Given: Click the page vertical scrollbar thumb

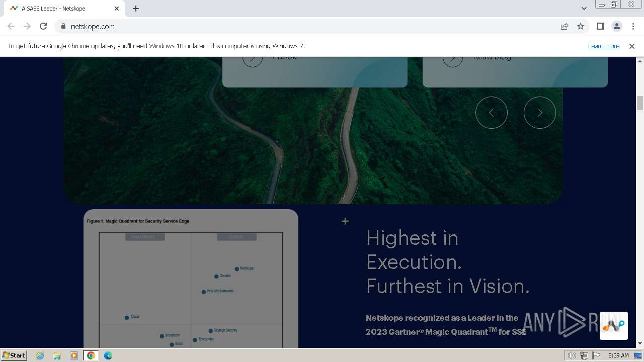Looking at the screenshot, I should (x=640, y=103).
